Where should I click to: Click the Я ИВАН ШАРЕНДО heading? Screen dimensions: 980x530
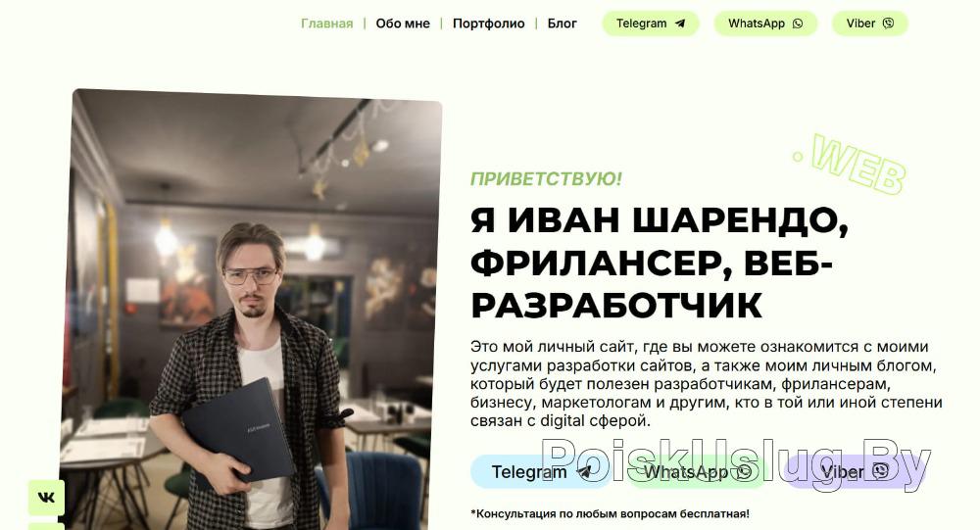click(660, 220)
